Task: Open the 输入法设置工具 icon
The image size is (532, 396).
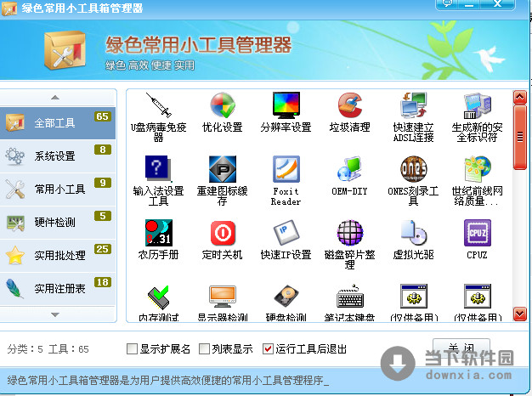Action: tap(158, 180)
